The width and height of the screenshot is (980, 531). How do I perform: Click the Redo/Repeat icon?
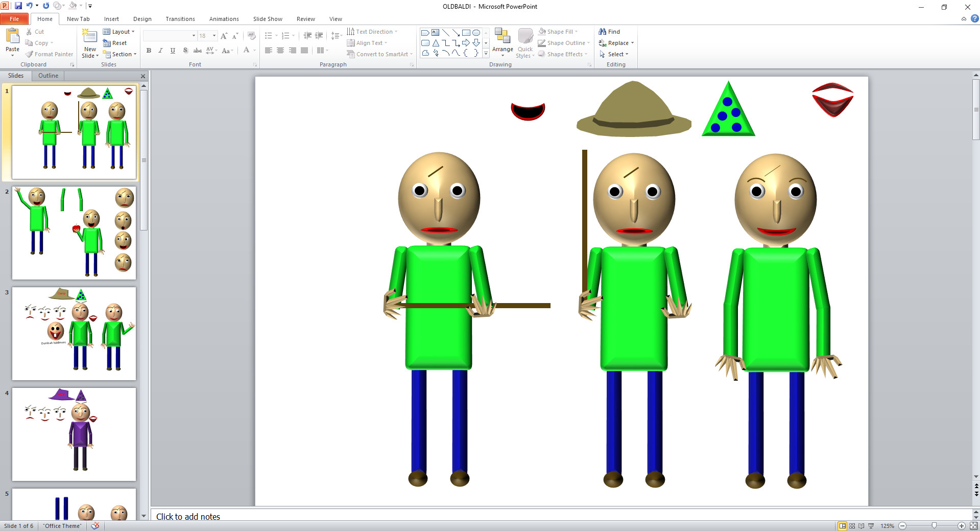pyautogui.click(x=46, y=6)
